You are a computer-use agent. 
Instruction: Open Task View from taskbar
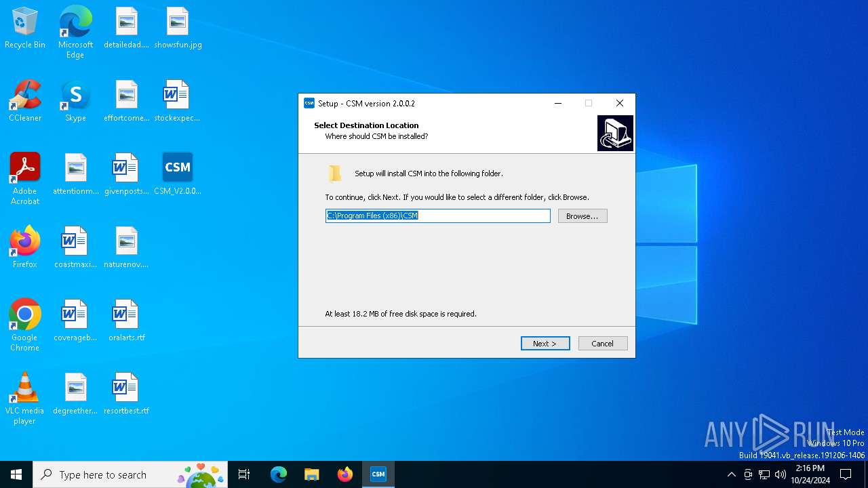[x=244, y=474]
